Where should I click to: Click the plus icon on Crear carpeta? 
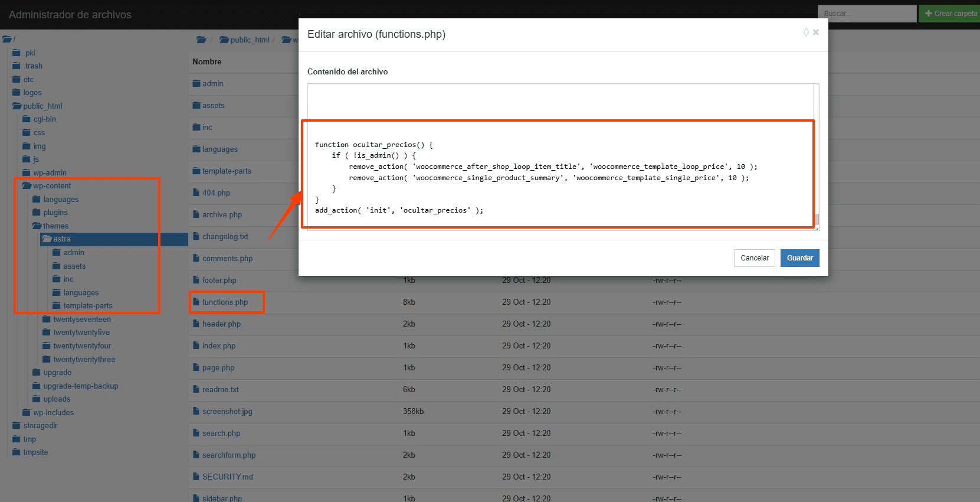[x=928, y=14]
